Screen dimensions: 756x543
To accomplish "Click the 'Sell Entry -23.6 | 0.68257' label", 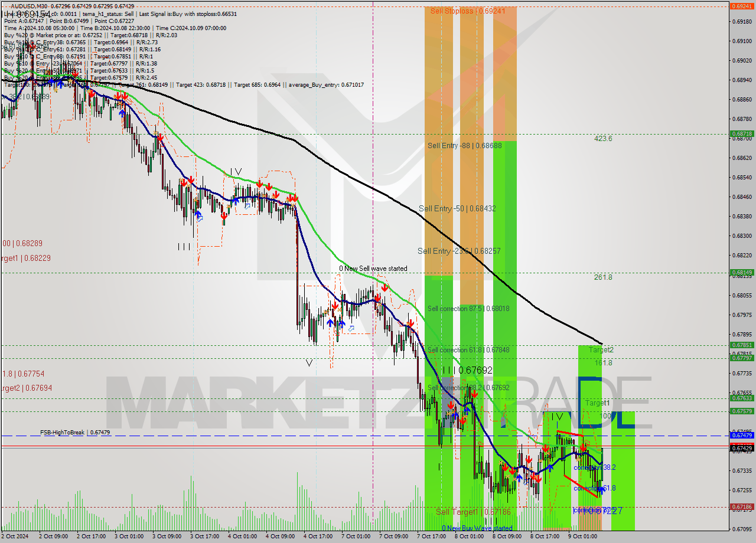I will pyautogui.click(x=459, y=251).
